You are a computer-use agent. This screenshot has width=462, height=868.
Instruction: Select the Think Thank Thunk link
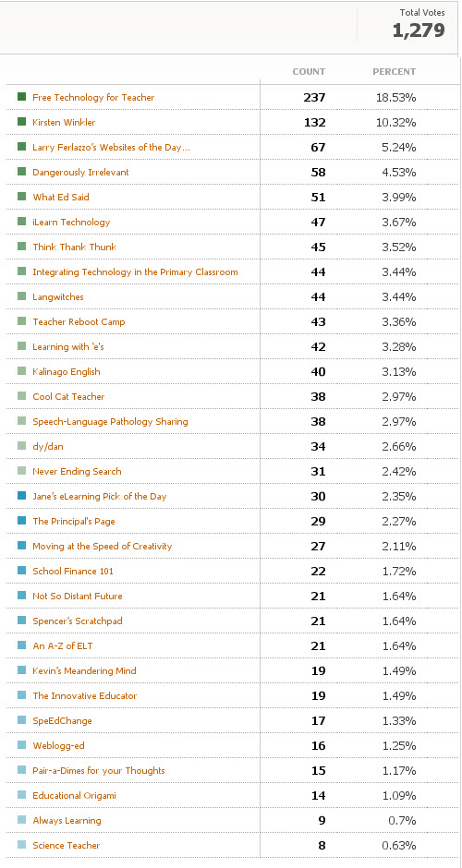(75, 247)
